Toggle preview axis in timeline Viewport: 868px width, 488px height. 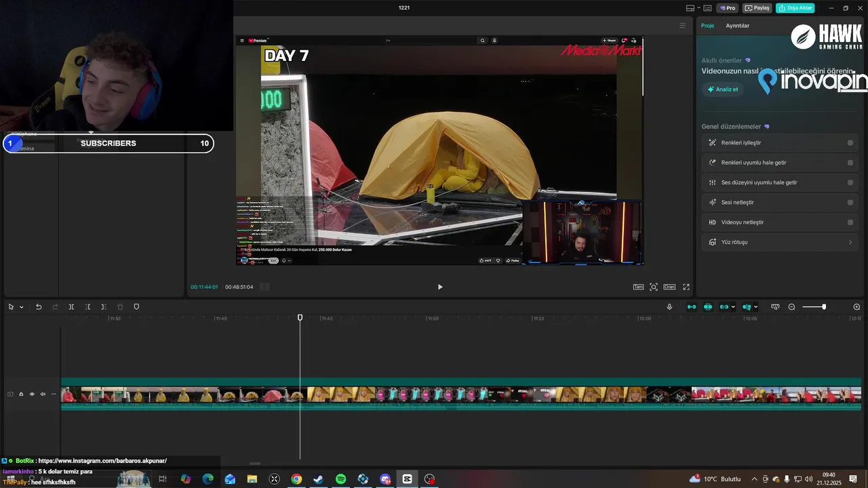747,307
